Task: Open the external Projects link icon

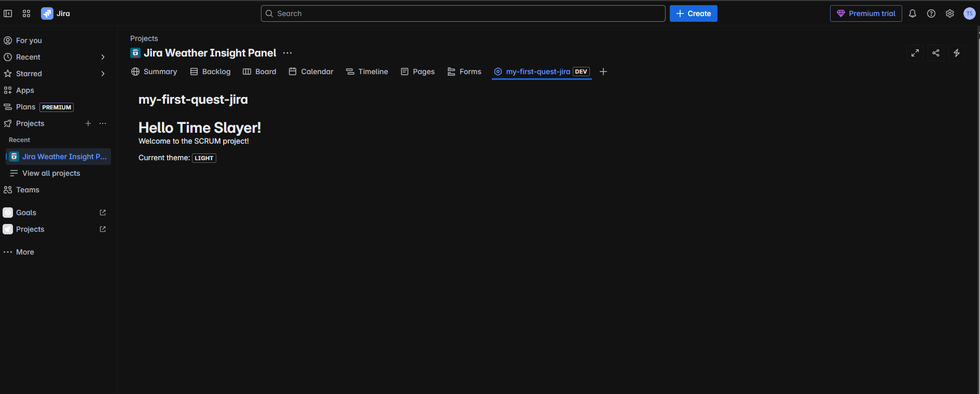Action: click(x=103, y=229)
